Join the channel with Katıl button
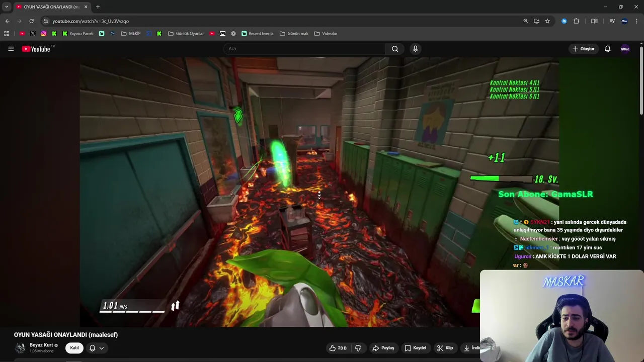The height and width of the screenshot is (362, 644). [x=74, y=348]
